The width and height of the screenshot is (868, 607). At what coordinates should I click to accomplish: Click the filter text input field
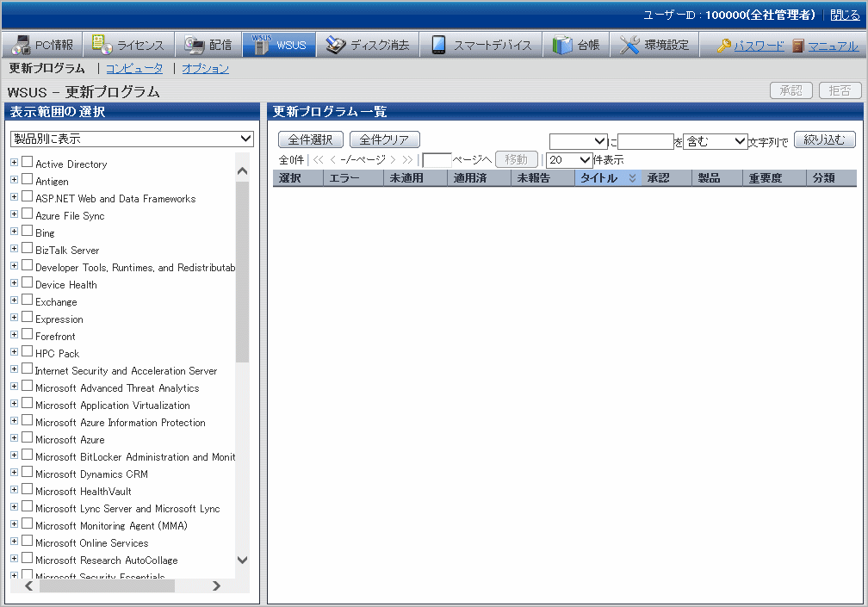click(646, 142)
